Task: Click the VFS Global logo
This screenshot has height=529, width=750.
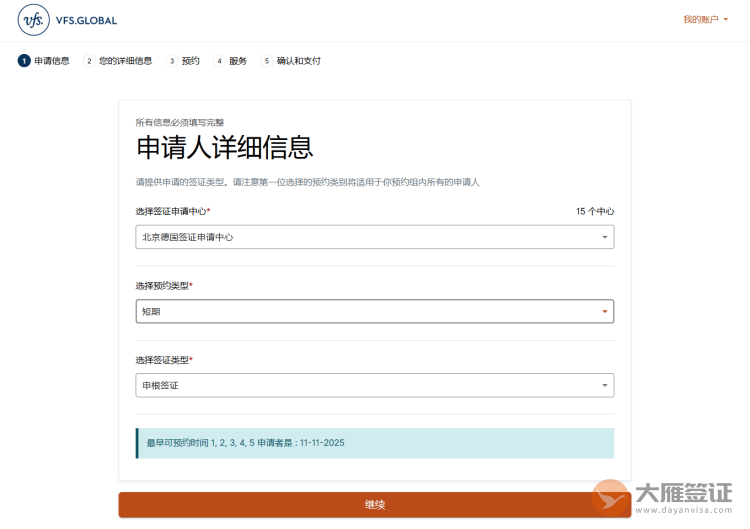Action: point(67,20)
